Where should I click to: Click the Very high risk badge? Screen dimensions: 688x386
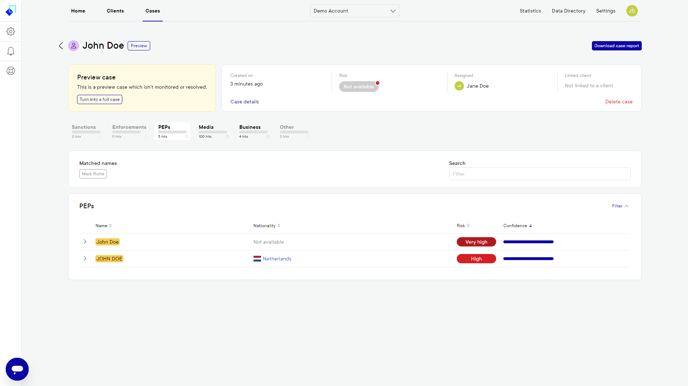476,242
